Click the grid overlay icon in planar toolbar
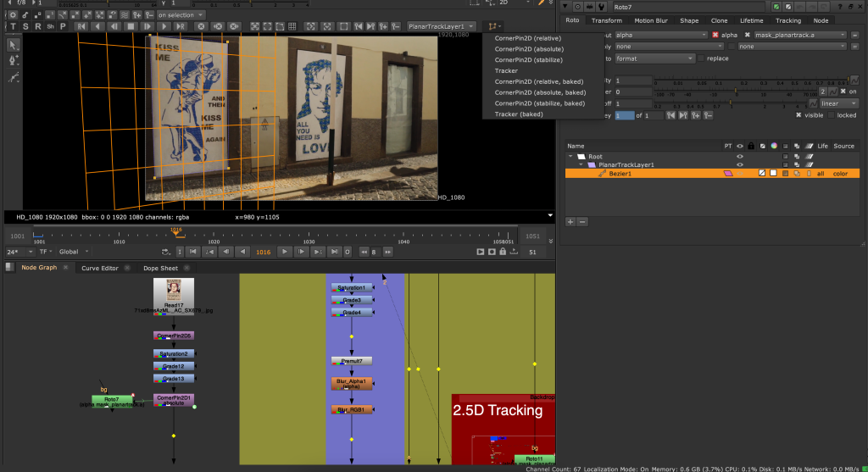This screenshot has height=472, width=868. 292,26
